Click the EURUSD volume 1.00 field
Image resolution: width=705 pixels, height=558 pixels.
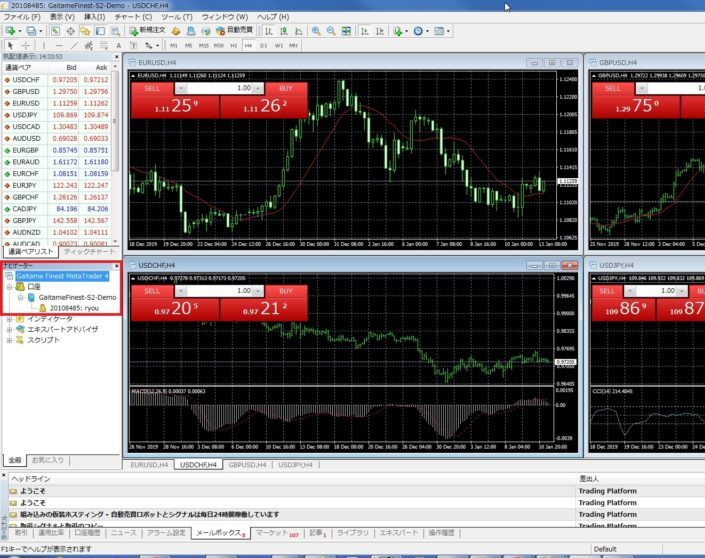tap(220, 88)
